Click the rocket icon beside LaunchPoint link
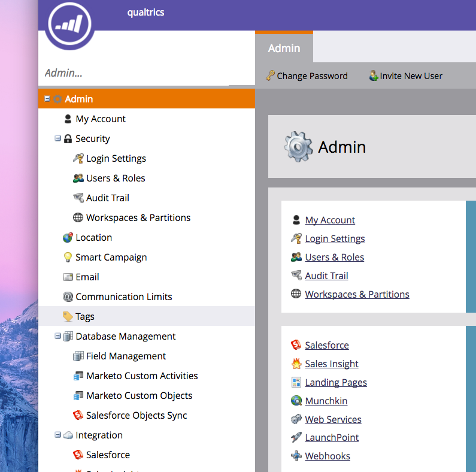The image size is (476, 472). point(296,437)
